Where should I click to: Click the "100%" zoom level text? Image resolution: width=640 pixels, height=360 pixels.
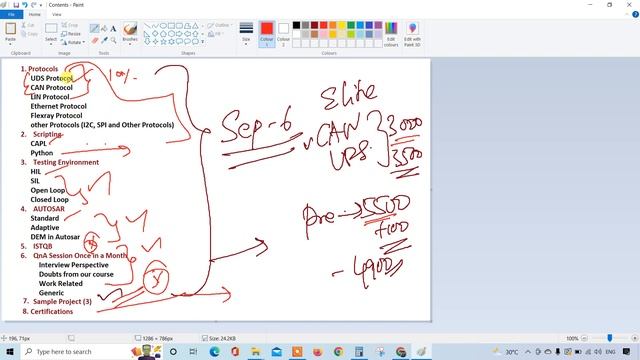tap(572, 338)
